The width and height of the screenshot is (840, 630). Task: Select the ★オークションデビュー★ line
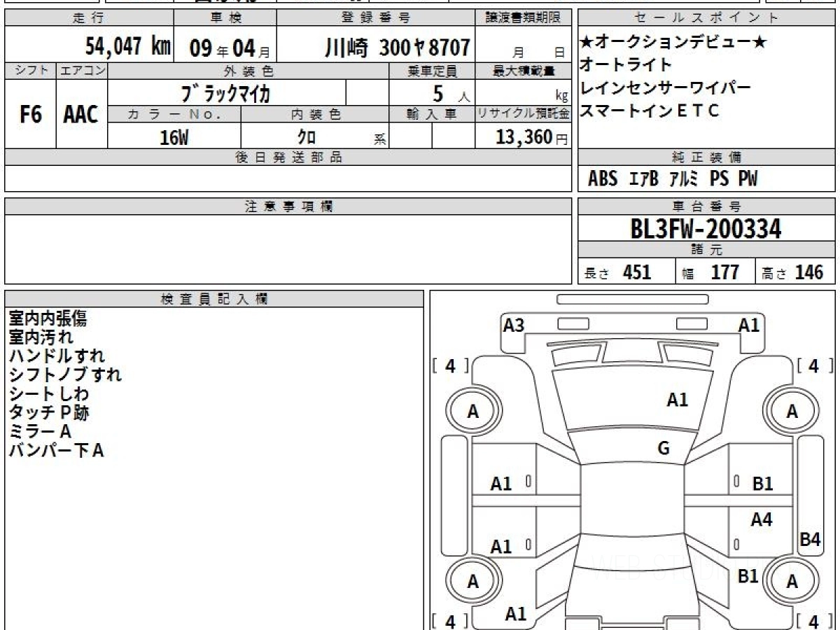[x=673, y=43]
